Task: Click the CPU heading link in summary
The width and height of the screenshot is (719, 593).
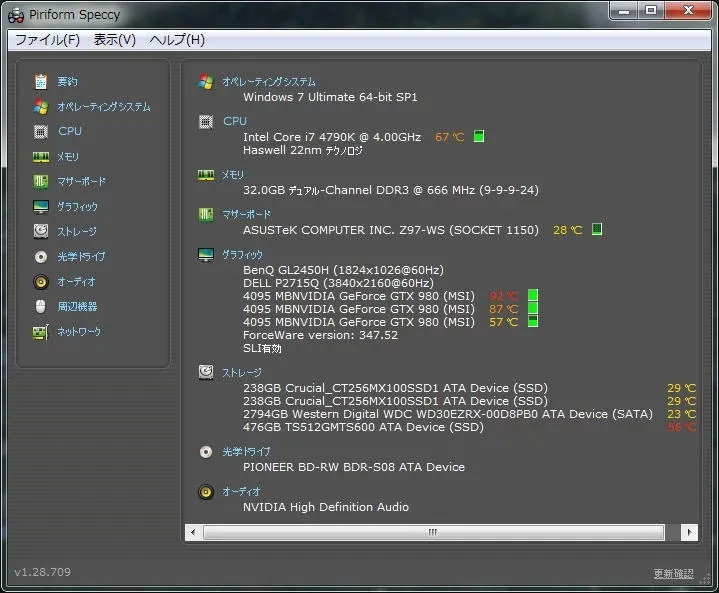Action: (235, 121)
